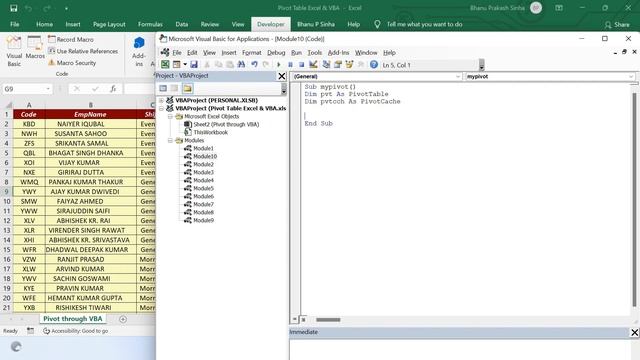640x360 pixels.
Task: Open the VBA editor Insert menu
Action: 229,53
